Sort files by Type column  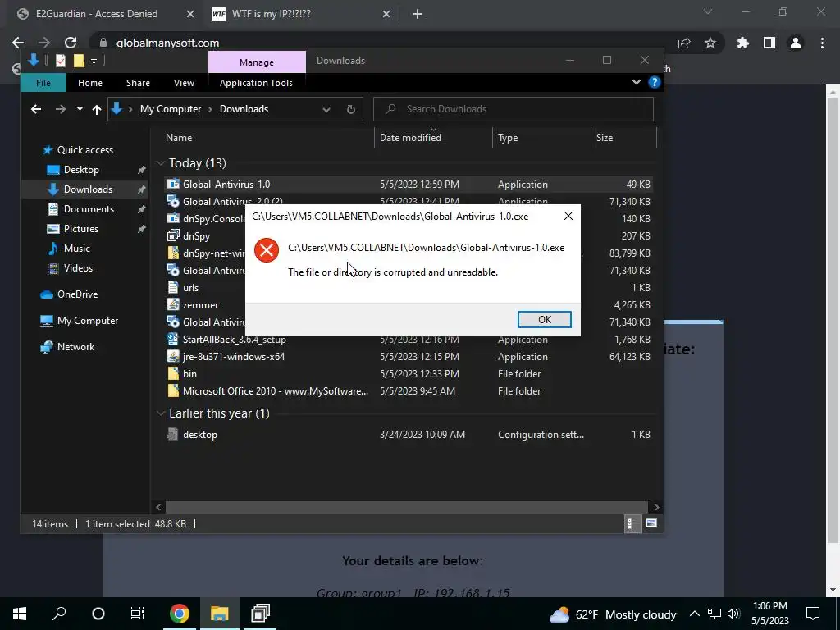507,138
